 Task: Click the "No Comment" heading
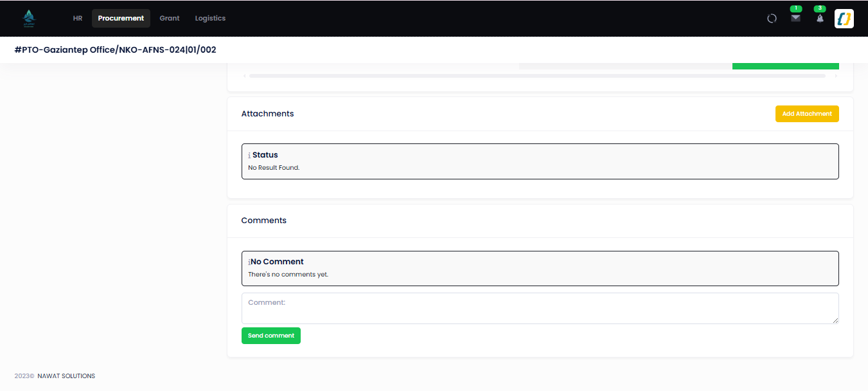278,262
